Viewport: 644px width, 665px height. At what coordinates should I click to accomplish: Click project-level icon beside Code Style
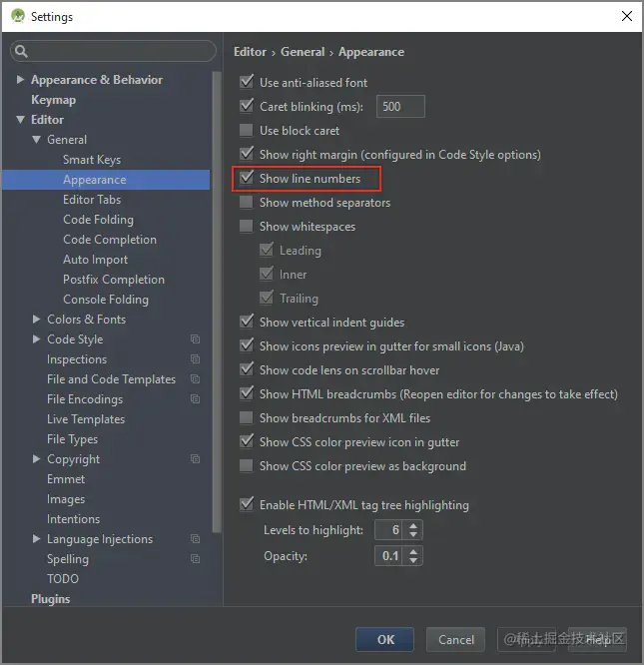pyautogui.click(x=195, y=339)
